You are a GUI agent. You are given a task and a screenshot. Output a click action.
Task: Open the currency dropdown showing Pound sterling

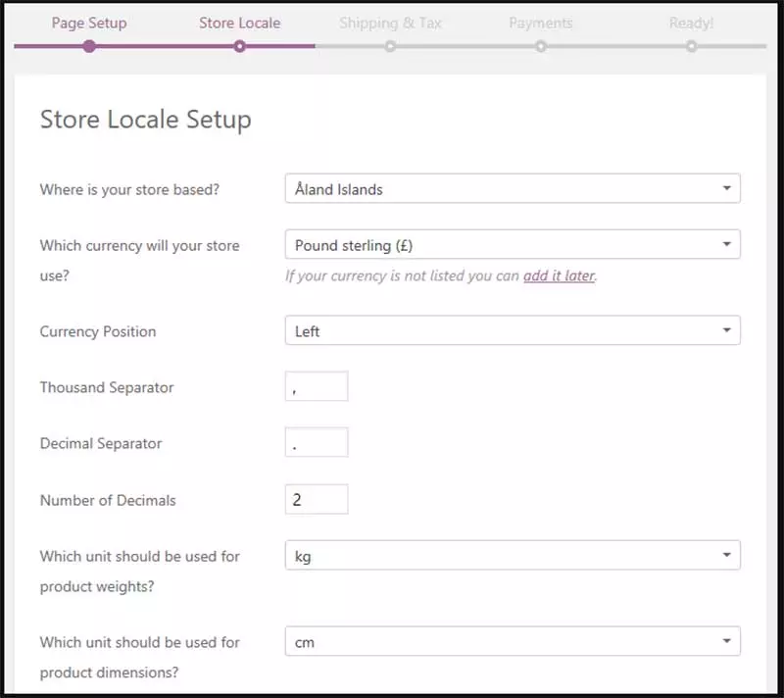click(x=513, y=244)
